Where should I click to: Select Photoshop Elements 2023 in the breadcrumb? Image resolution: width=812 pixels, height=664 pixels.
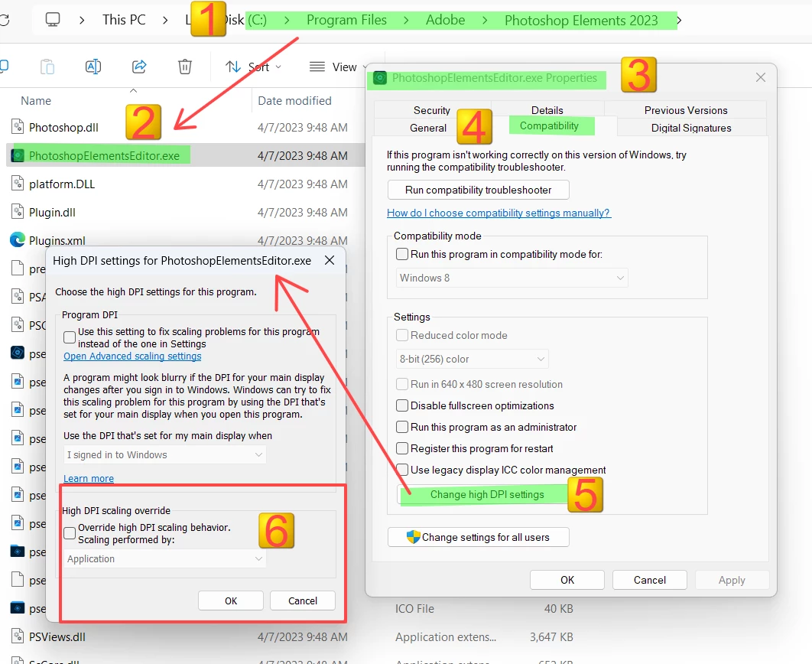pos(581,20)
